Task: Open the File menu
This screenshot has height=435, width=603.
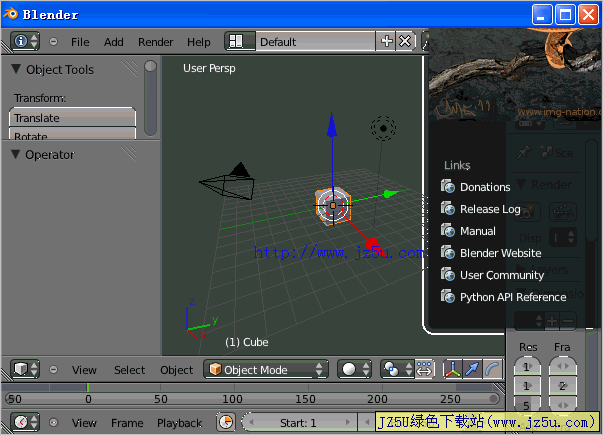Action: pos(80,42)
